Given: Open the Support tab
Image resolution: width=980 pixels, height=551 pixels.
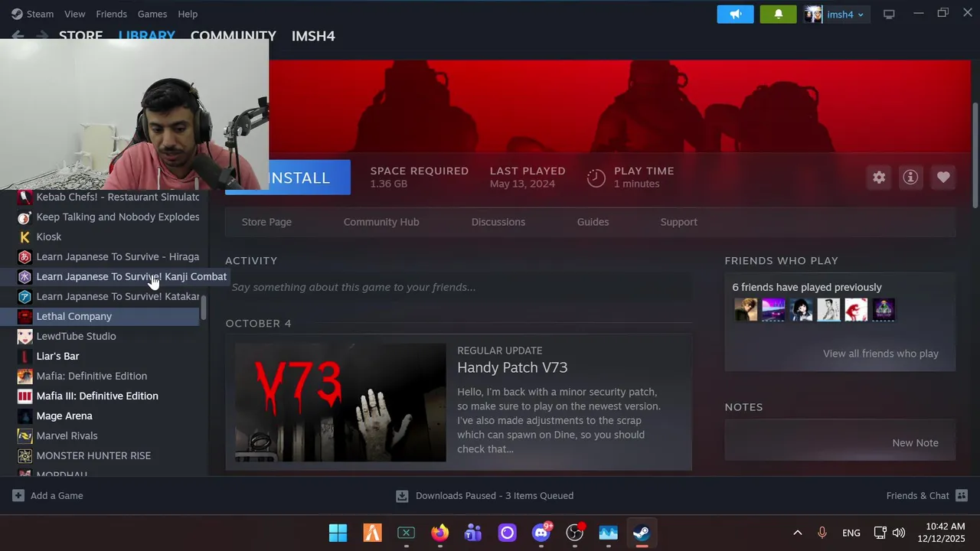Looking at the screenshot, I should point(679,222).
